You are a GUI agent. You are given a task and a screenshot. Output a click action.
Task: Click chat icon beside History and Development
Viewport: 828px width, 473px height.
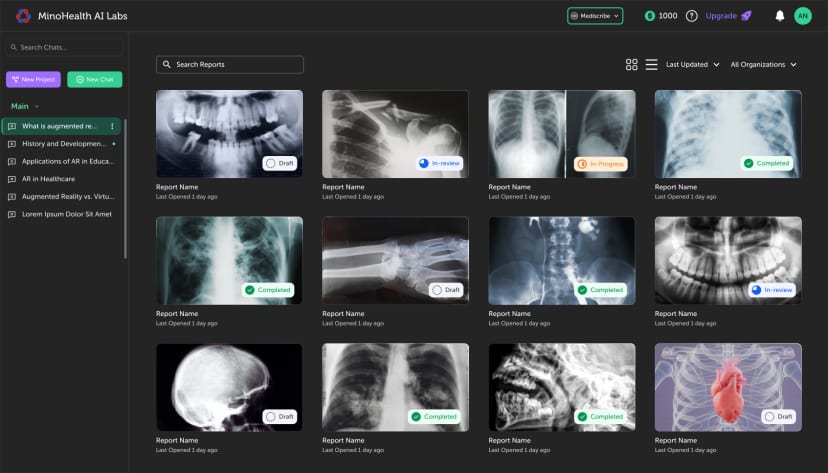tap(12, 144)
